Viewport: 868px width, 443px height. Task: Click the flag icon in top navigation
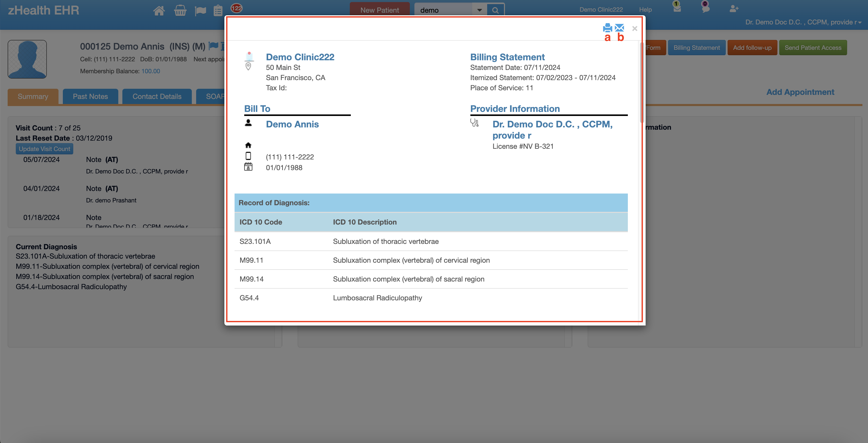tap(200, 11)
